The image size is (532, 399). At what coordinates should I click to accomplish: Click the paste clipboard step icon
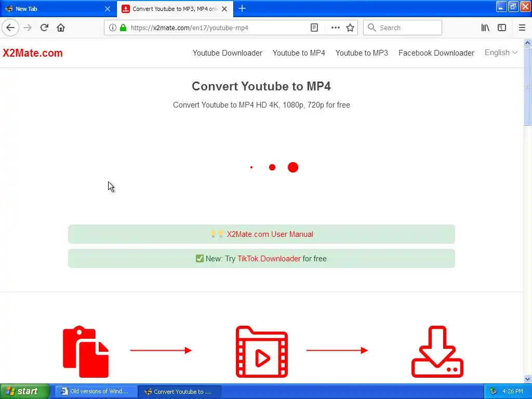coord(86,352)
